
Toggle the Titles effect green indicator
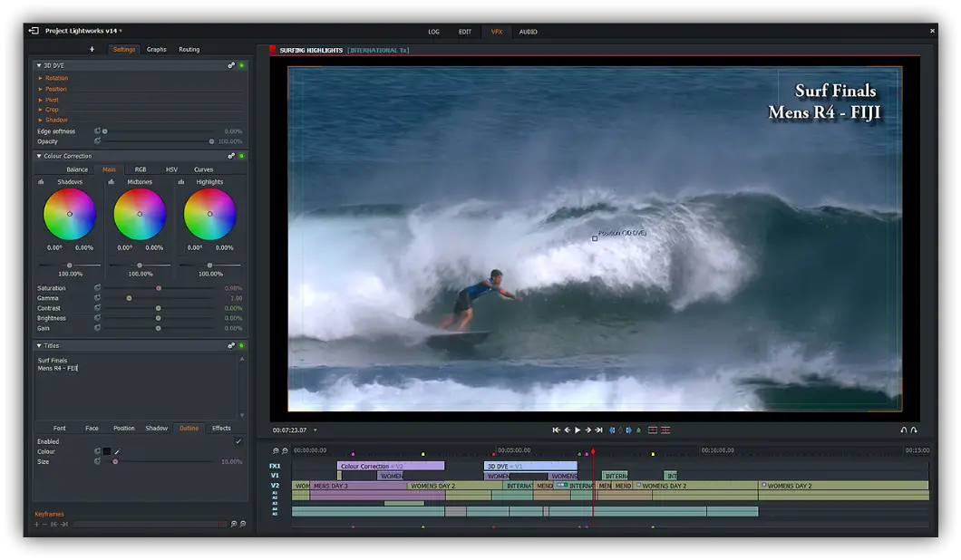241,345
